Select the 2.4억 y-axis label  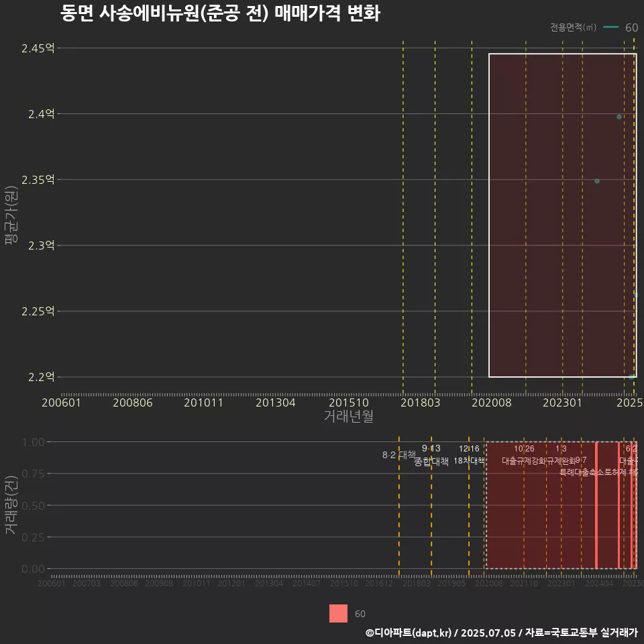pyautogui.click(x=41, y=114)
